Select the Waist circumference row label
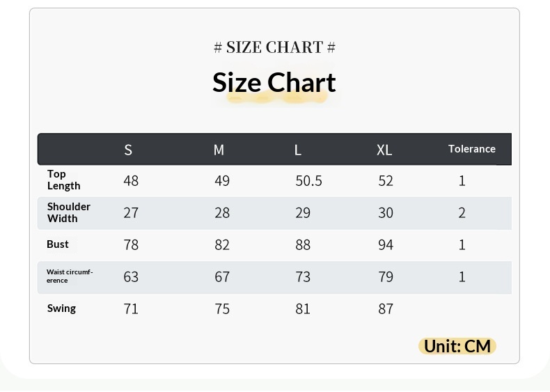 coord(70,276)
